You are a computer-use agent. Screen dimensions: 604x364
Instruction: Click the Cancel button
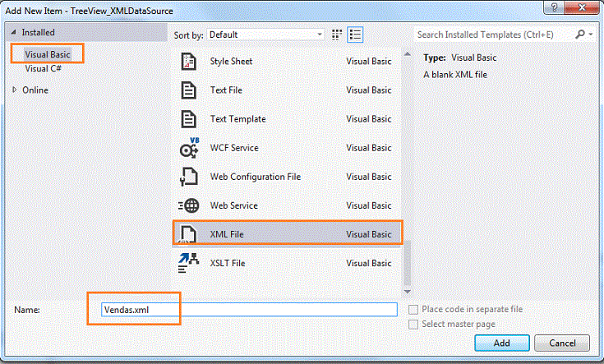click(562, 343)
